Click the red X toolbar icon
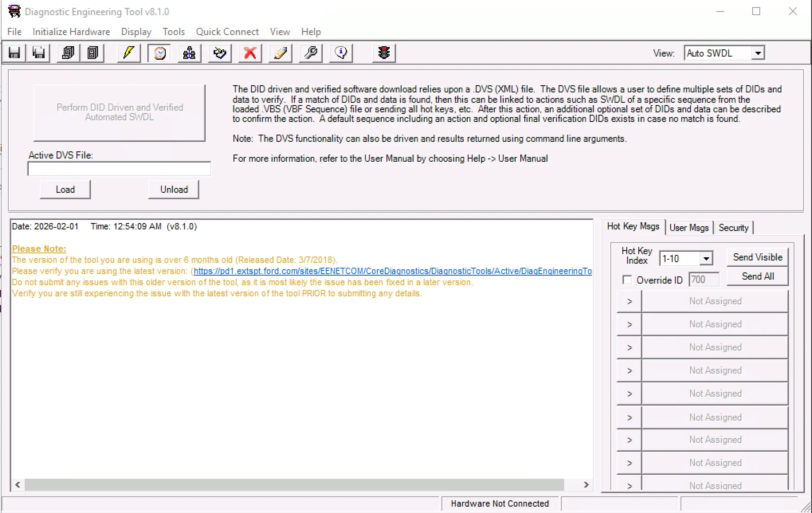This screenshot has width=812, height=513. point(250,53)
